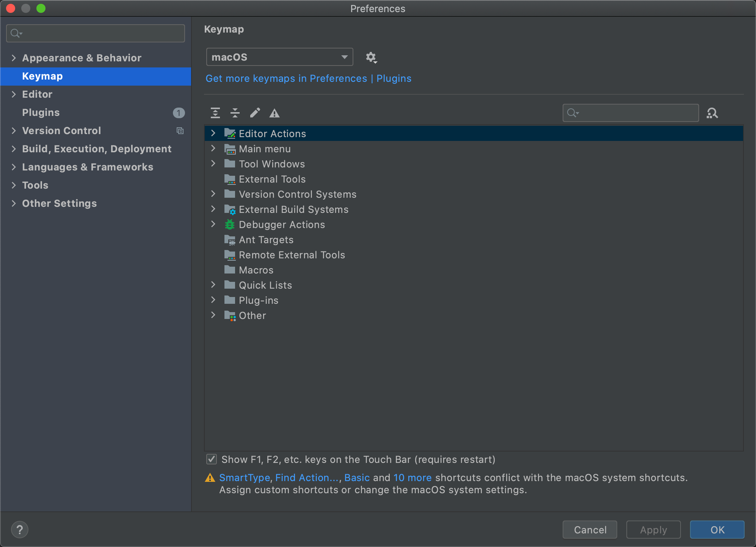Click the pencil Edit Shortcut icon
Viewport: 756px width, 547px height.
pyautogui.click(x=255, y=113)
